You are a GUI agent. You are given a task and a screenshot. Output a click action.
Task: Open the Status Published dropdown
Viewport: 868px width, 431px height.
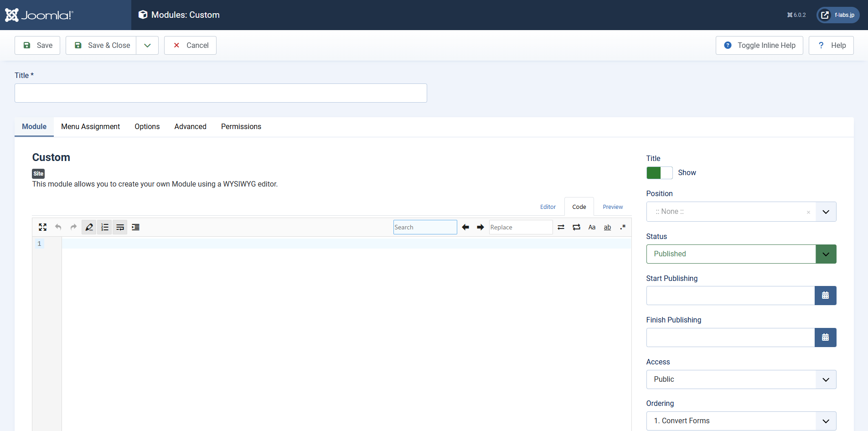coord(741,254)
